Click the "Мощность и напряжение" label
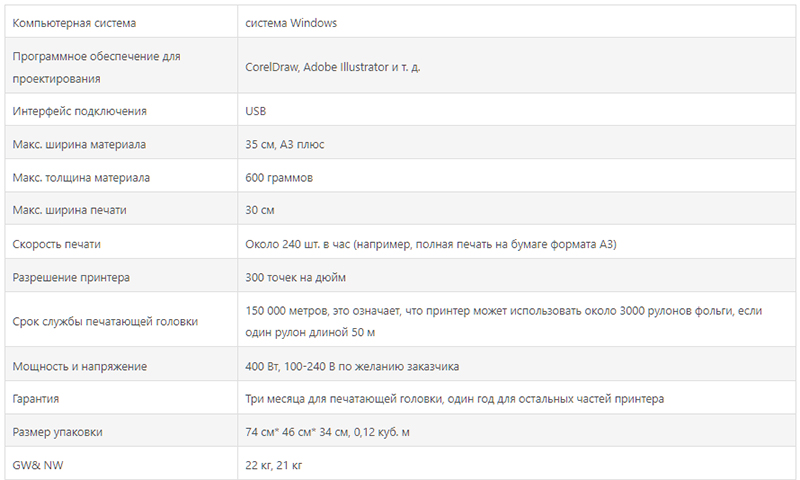800x480 pixels. tap(80, 366)
